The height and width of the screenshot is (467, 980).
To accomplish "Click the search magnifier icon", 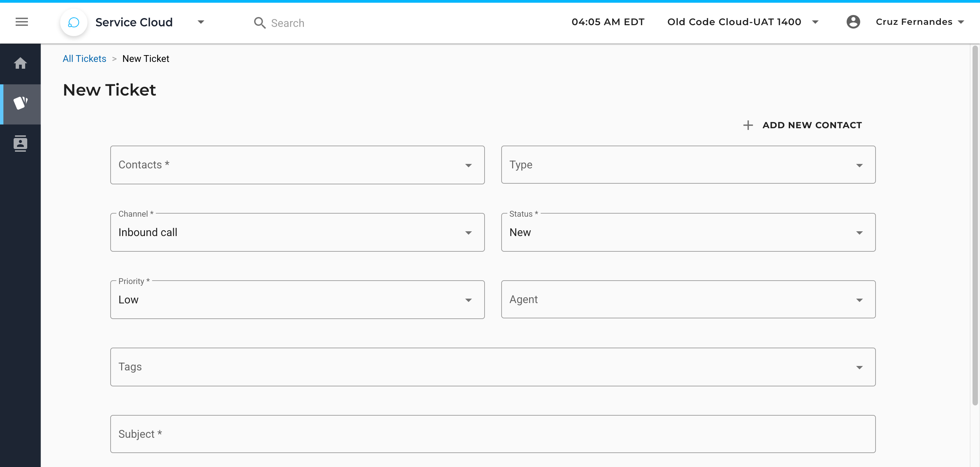I will click(259, 23).
